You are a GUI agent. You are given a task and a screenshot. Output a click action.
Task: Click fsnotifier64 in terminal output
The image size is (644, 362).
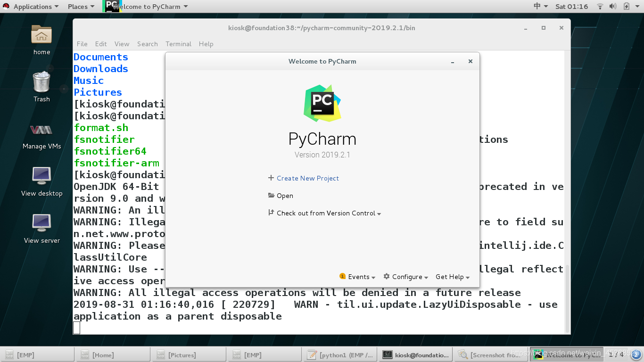pyautogui.click(x=110, y=151)
